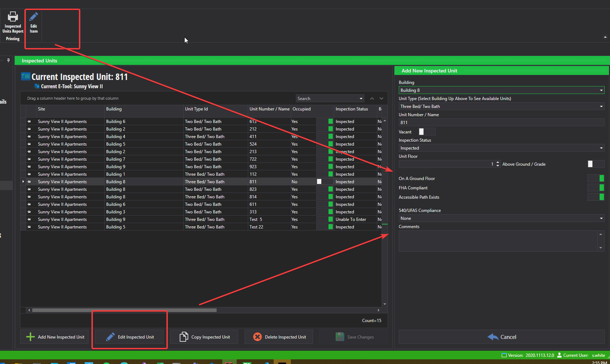
Task: Click the Copy Inspected Unit button
Action: click(204, 337)
